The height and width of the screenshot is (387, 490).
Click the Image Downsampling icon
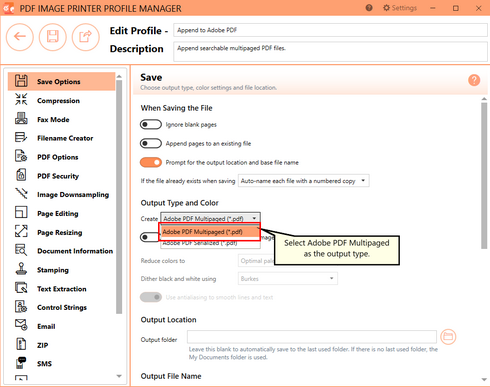coord(21,194)
